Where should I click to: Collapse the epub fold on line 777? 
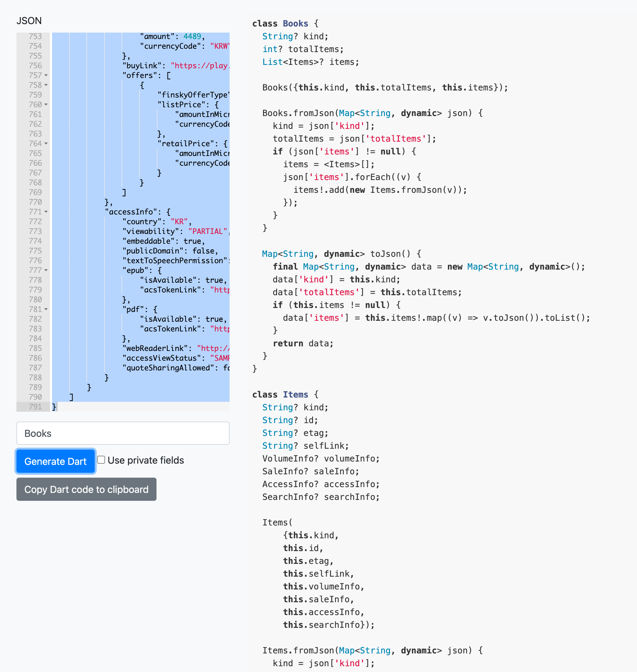pyautogui.click(x=46, y=271)
